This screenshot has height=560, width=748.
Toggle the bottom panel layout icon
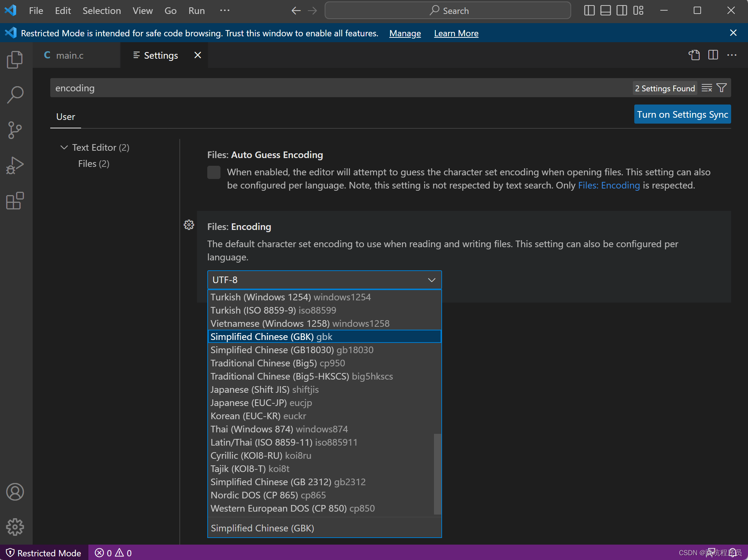(x=605, y=11)
